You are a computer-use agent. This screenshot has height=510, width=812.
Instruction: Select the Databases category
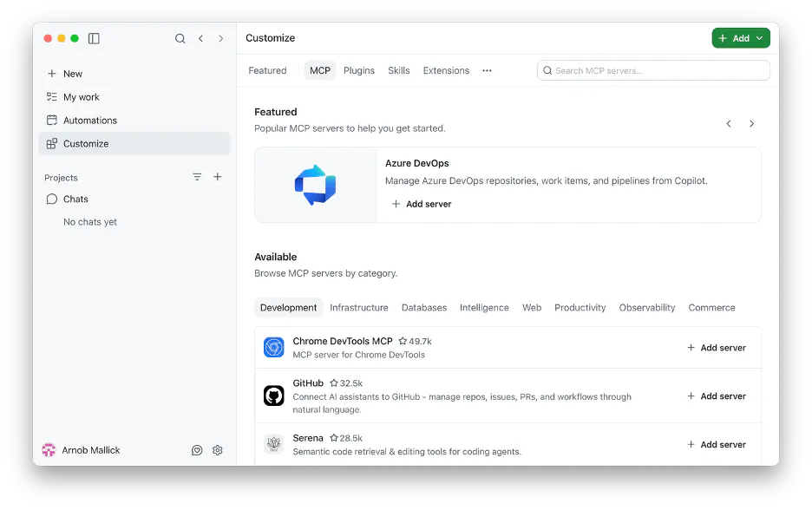tap(424, 308)
